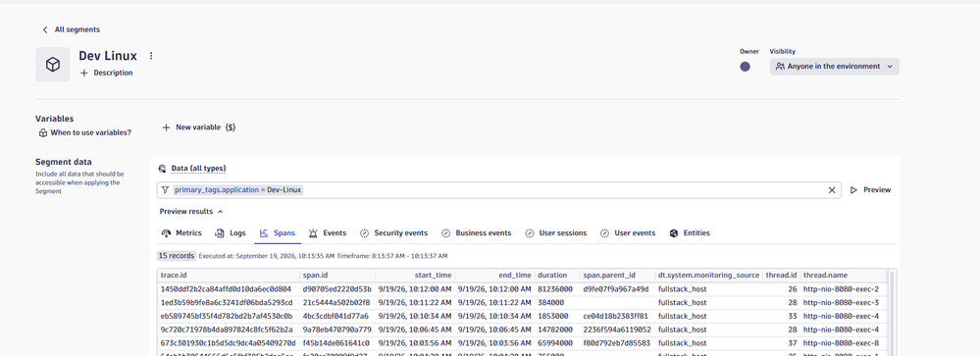Click span id d90705ed2220d53b
This screenshot has height=356, width=980.
pyautogui.click(x=336, y=289)
